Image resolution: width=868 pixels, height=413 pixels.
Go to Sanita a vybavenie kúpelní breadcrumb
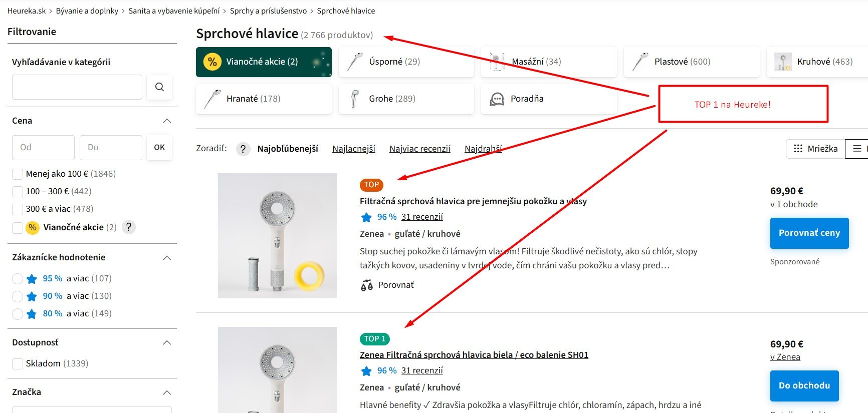point(174,11)
